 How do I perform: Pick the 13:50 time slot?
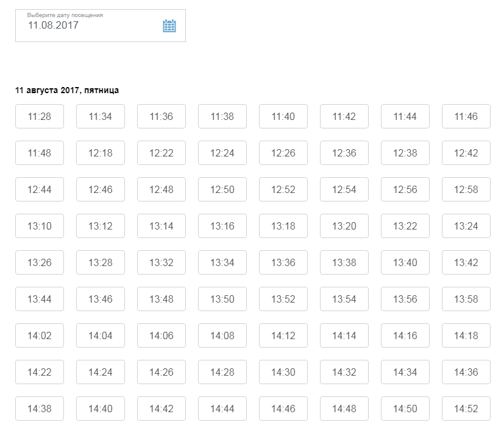point(222,299)
